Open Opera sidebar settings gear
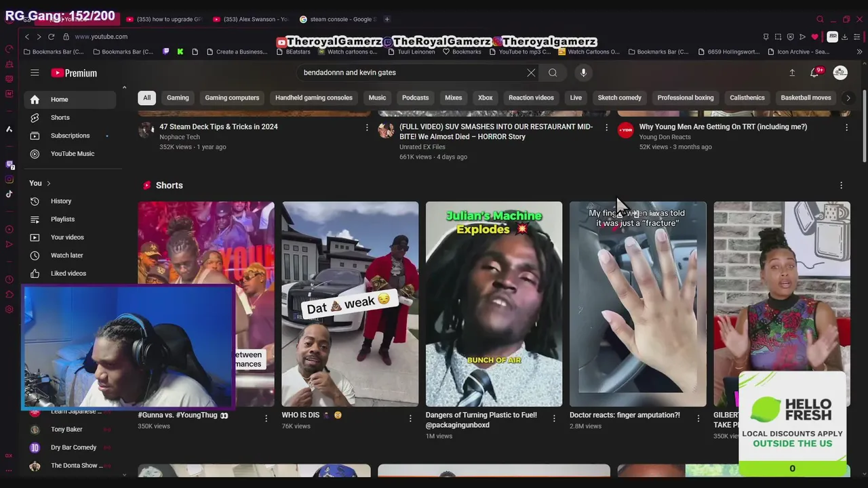868x488 pixels. coord(9,310)
